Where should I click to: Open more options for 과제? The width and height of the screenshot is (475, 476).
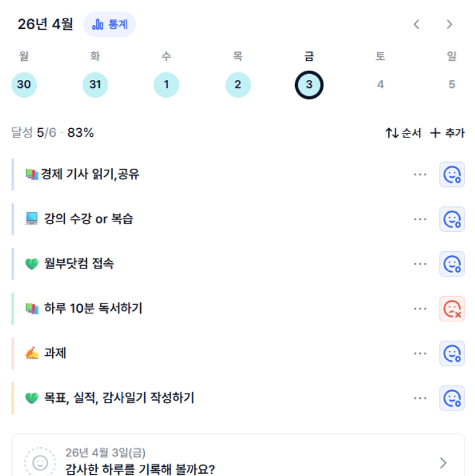click(x=420, y=354)
